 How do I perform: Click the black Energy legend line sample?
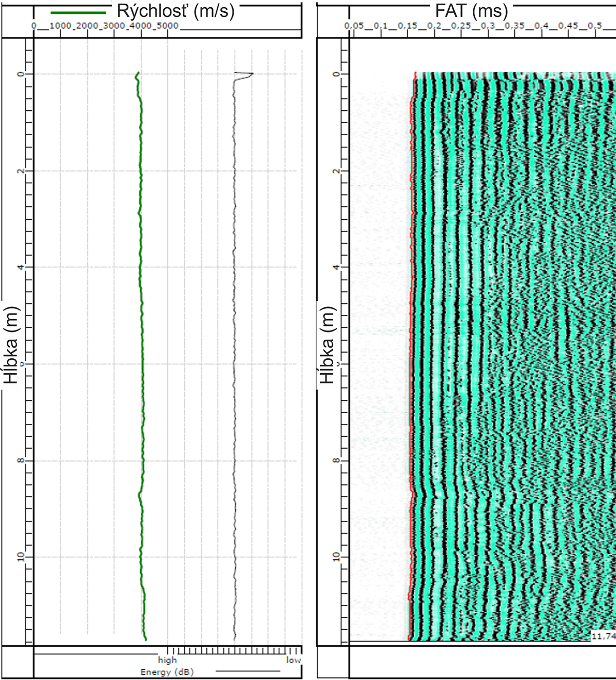point(247,671)
